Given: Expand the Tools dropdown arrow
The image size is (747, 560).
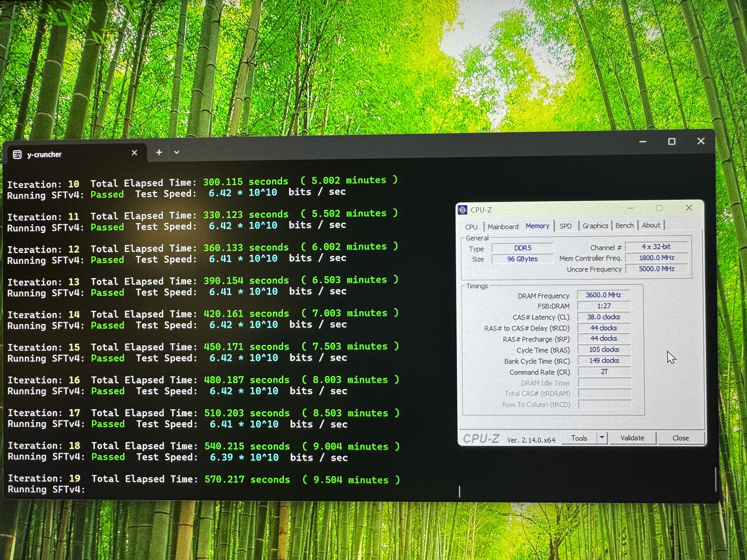Looking at the screenshot, I should (602, 438).
